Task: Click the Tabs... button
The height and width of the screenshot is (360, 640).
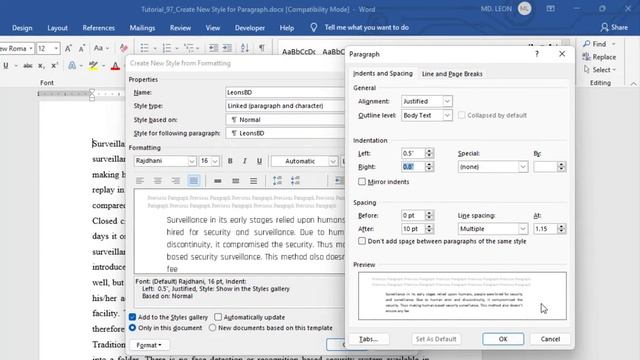Action: (369, 339)
